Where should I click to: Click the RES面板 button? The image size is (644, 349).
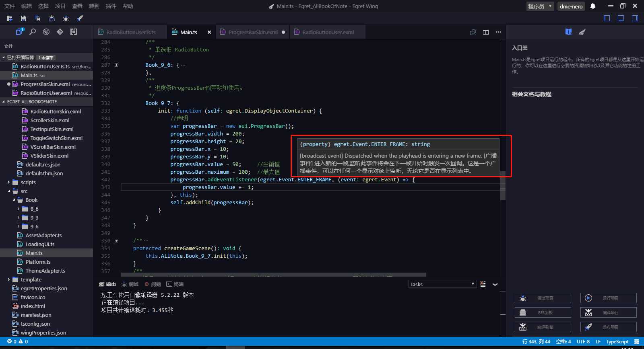pos(543,312)
